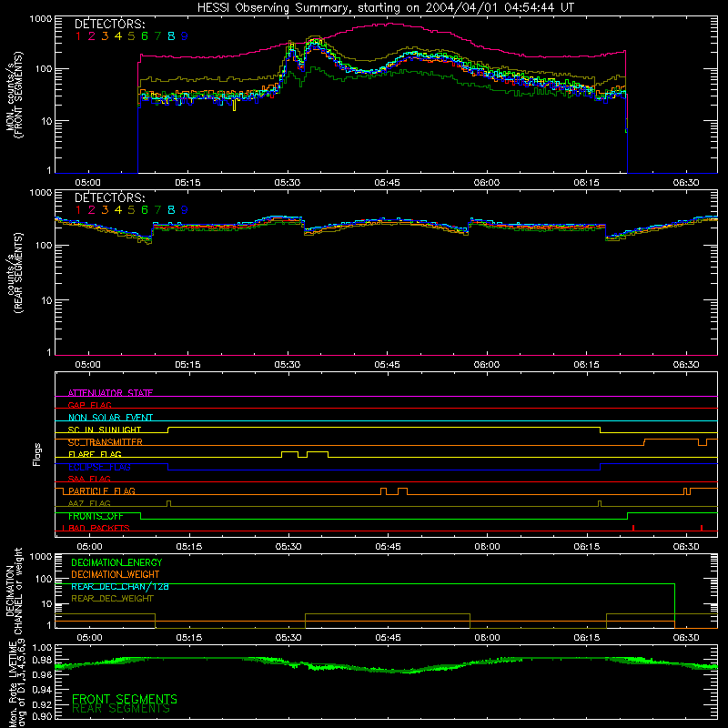Select orange detector 3 in the front segments legend

(105, 36)
